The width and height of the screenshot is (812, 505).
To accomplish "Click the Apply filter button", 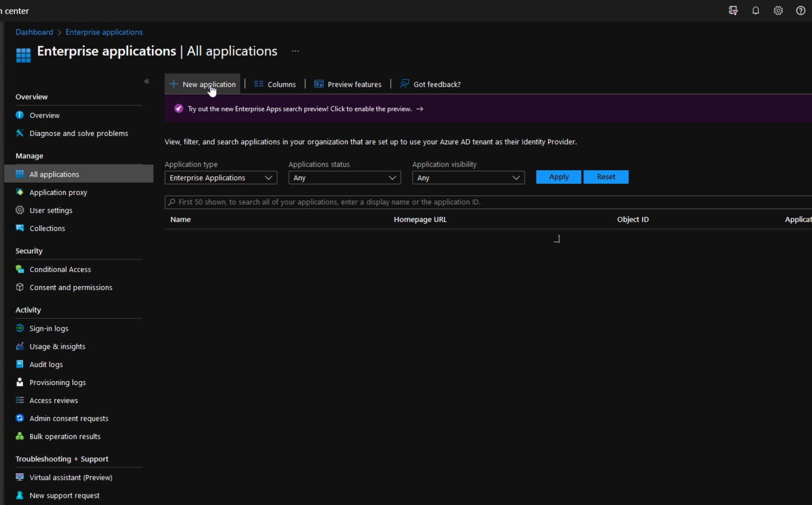I will coord(559,177).
